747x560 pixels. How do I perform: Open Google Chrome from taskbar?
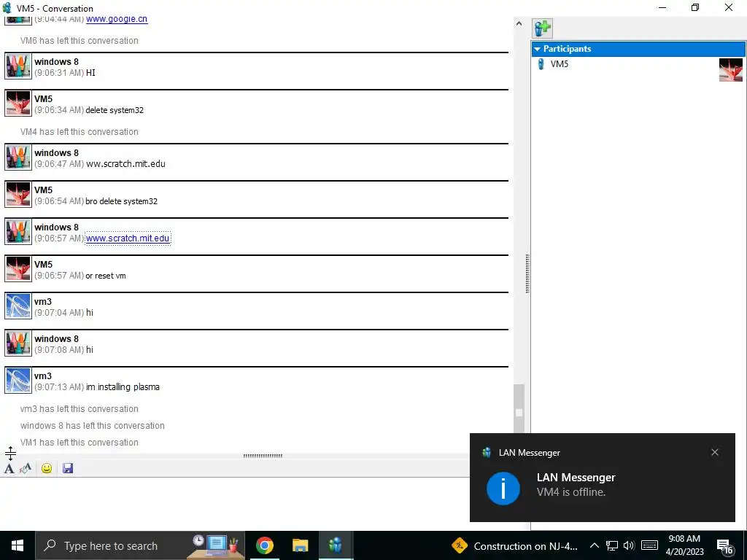[x=264, y=545]
